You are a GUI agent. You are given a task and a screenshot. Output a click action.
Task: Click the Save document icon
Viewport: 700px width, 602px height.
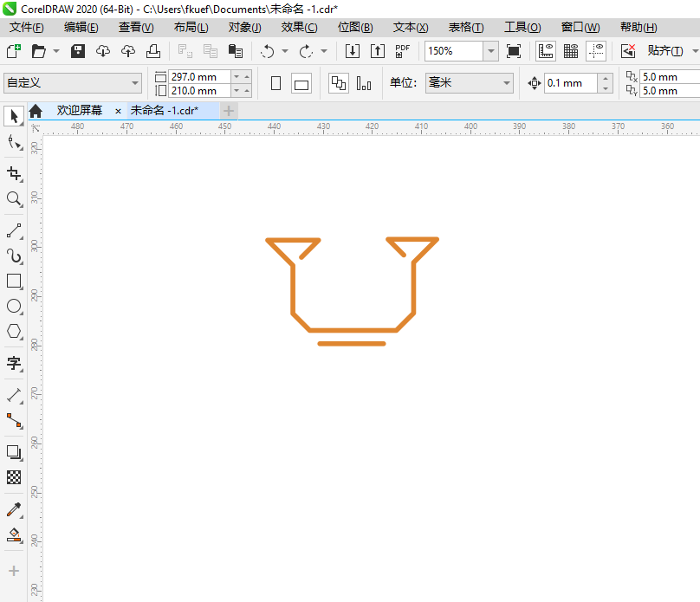[x=78, y=51]
